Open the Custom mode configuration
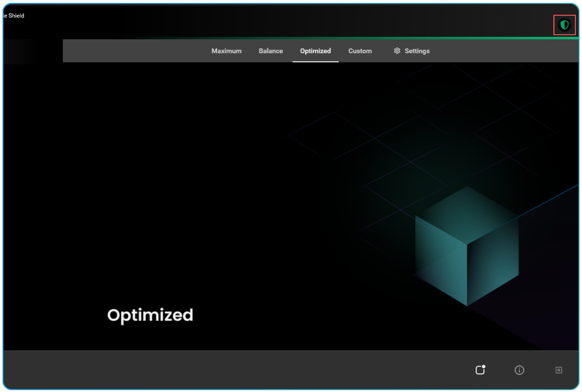Screen dimensions: 582x392 coord(360,51)
